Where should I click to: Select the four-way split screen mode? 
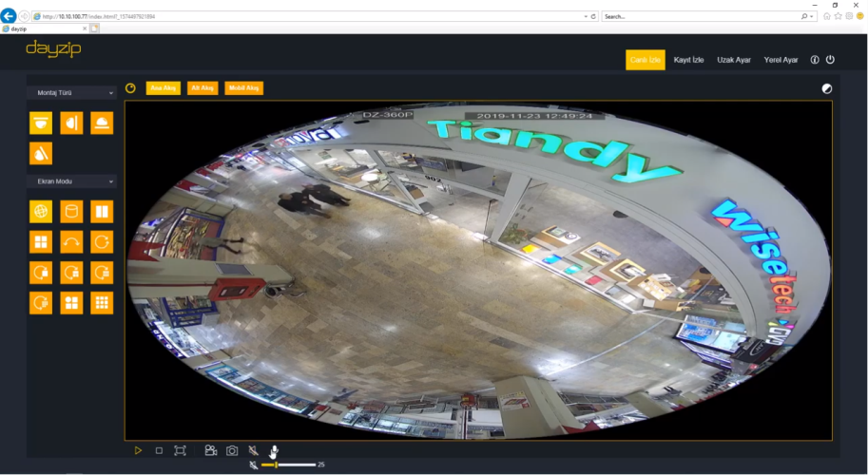click(x=41, y=241)
